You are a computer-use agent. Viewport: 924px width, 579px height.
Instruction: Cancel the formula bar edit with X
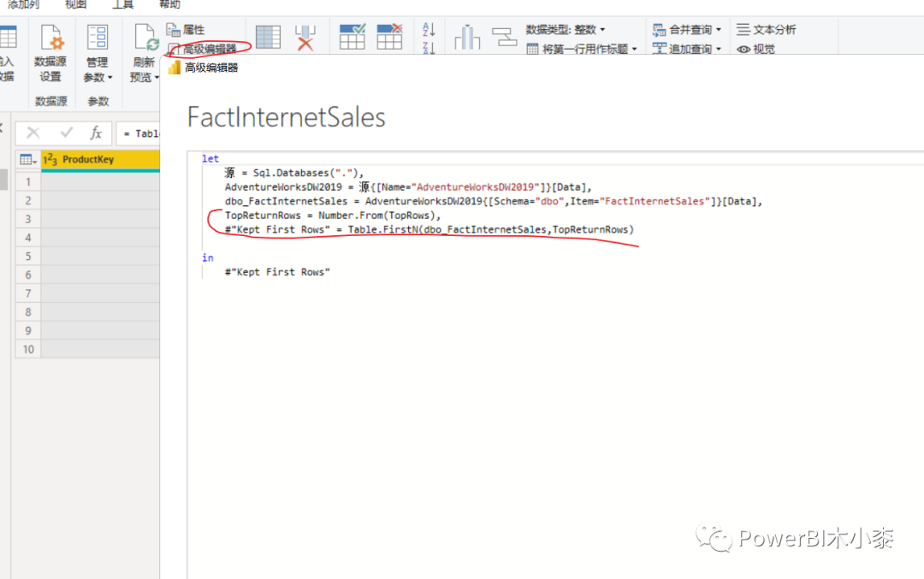[33, 133]
